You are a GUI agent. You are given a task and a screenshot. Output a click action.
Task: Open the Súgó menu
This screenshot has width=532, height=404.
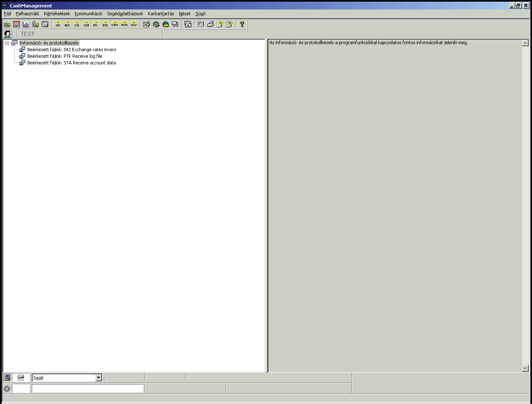pos(200,14)
